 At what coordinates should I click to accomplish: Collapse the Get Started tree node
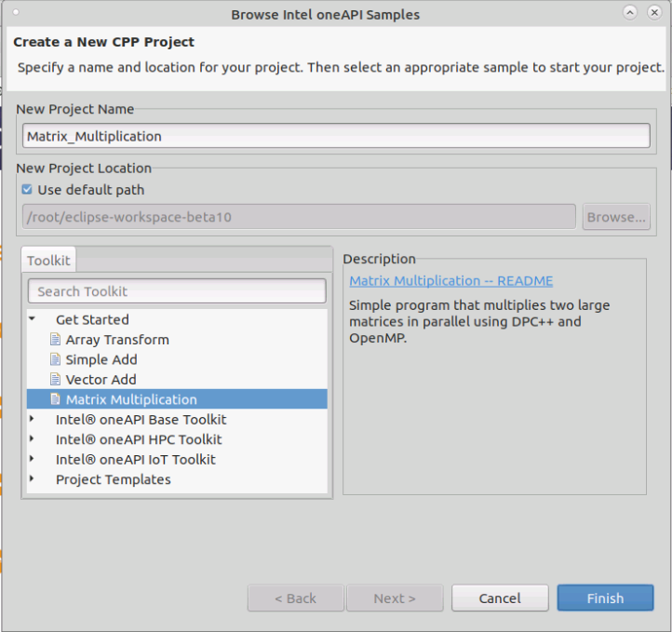pos(32,319)
